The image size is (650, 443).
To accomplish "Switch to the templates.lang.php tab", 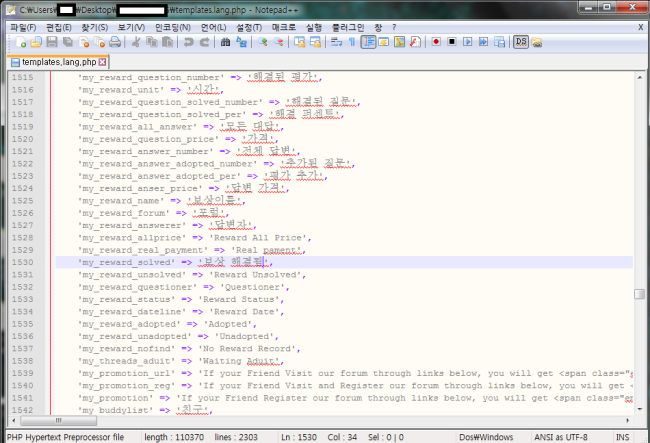I will [54, 62].
